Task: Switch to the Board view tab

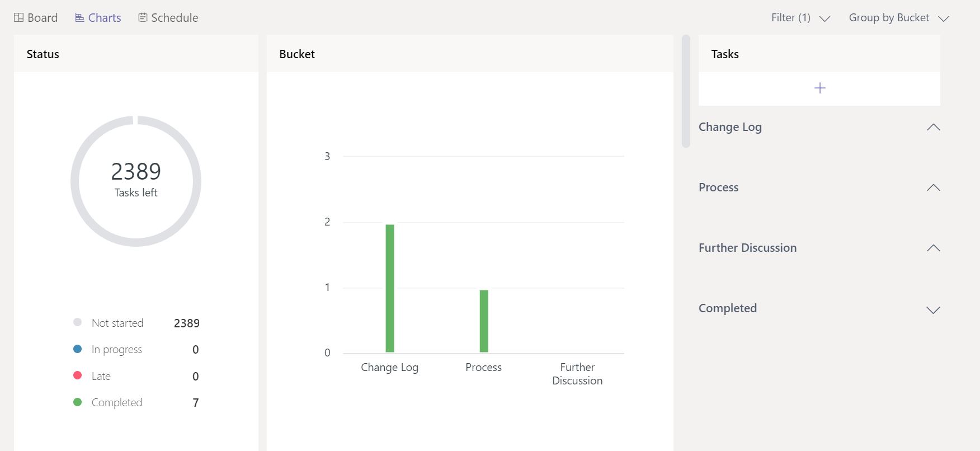Action: click(x=36, y=18)
